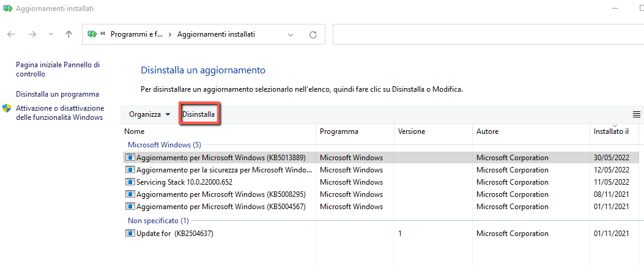Click version value 1 for KB2504637
The image size is (644, 266).
click(400, 234)
